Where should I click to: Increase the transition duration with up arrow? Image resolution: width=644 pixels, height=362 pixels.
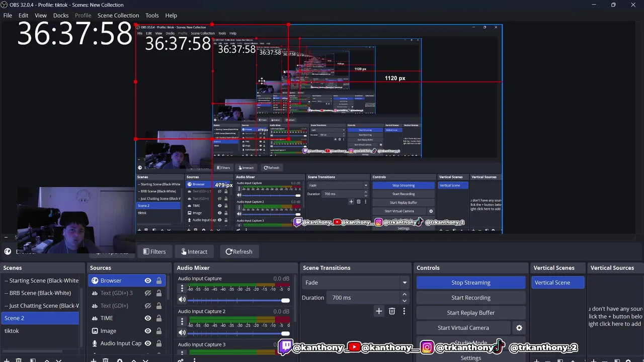pyautogui.click(x=405, y=295)
